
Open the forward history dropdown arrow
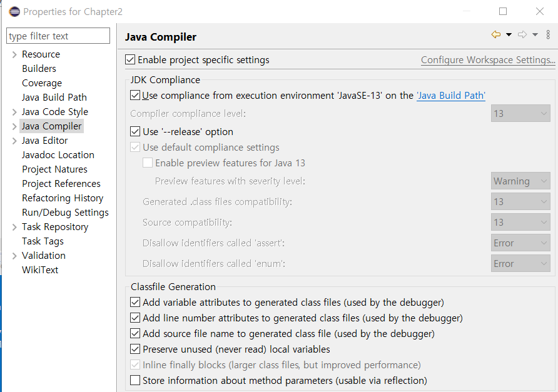(535, 34)
